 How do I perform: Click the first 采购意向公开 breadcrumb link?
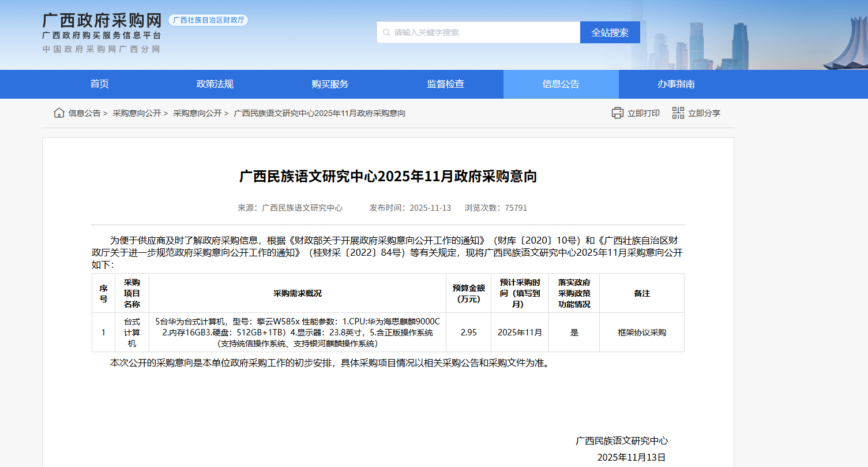[x=137, y=113]
